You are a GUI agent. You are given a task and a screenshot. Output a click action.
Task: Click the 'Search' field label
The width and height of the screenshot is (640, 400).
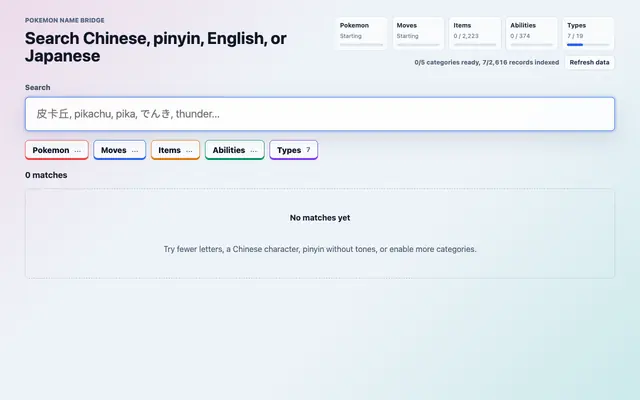pos(38,87)
